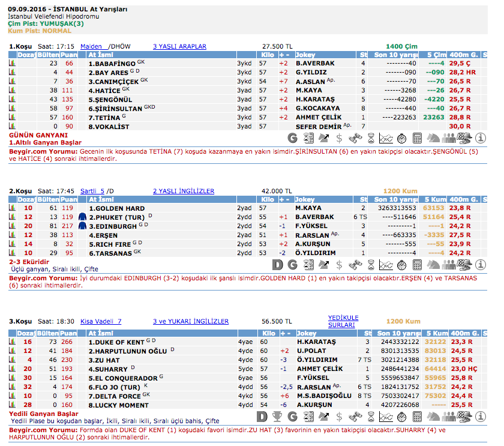This screenshot has width=504, height=446.
Task: Click the Jokey column header in race 1
Action: point(305,55)
